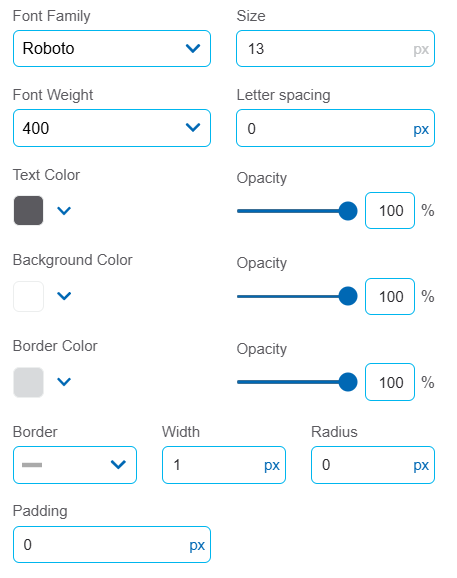Expand the chevron next to Border Color swatch

tap(64, 382)
